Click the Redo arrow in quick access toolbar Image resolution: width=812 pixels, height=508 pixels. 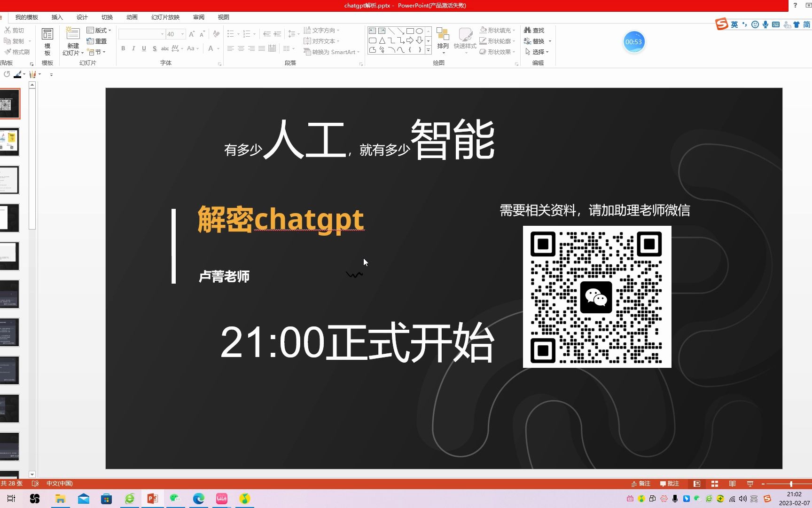[x=7, y=74]
